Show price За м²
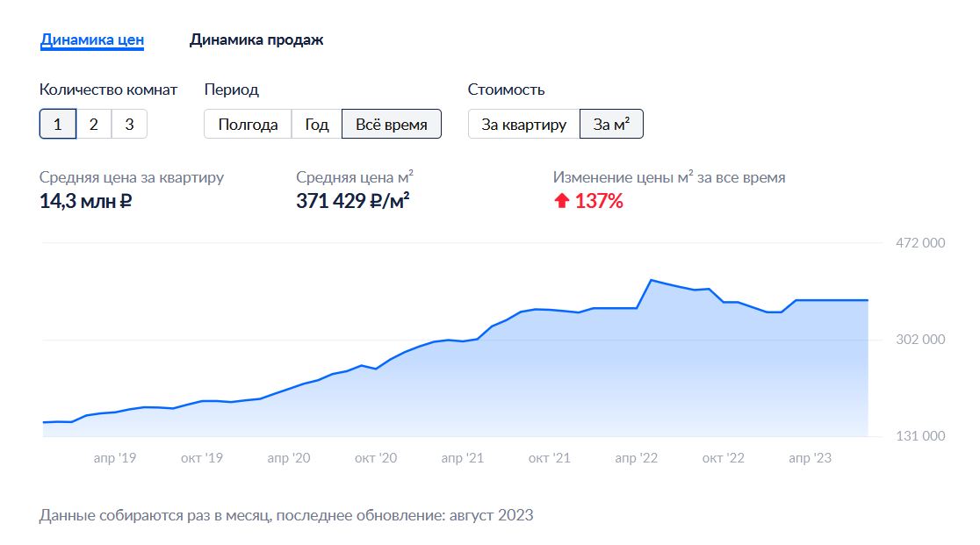The width and height of the screenshot is (980, 545). (x=611, y=125)
